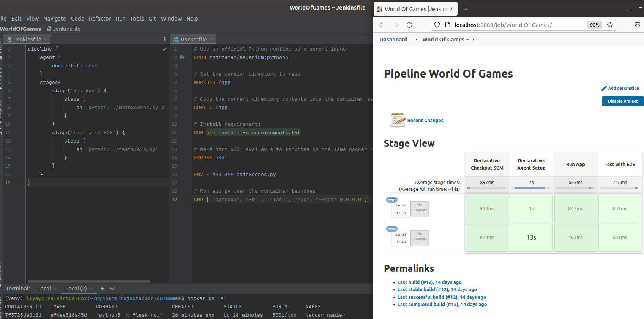Screen dimensions: 644x319
Task: Close the Local (2) terminal tab
Action: [x=91, y=289]
